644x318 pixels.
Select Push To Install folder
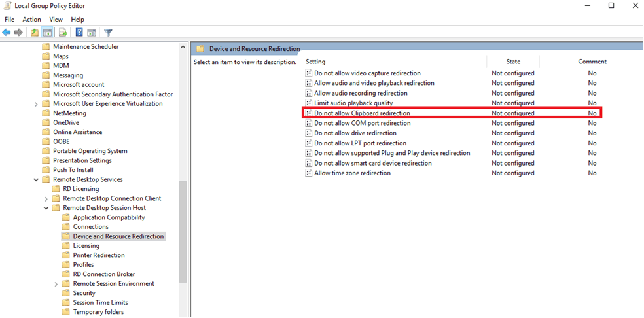point(73,169)
